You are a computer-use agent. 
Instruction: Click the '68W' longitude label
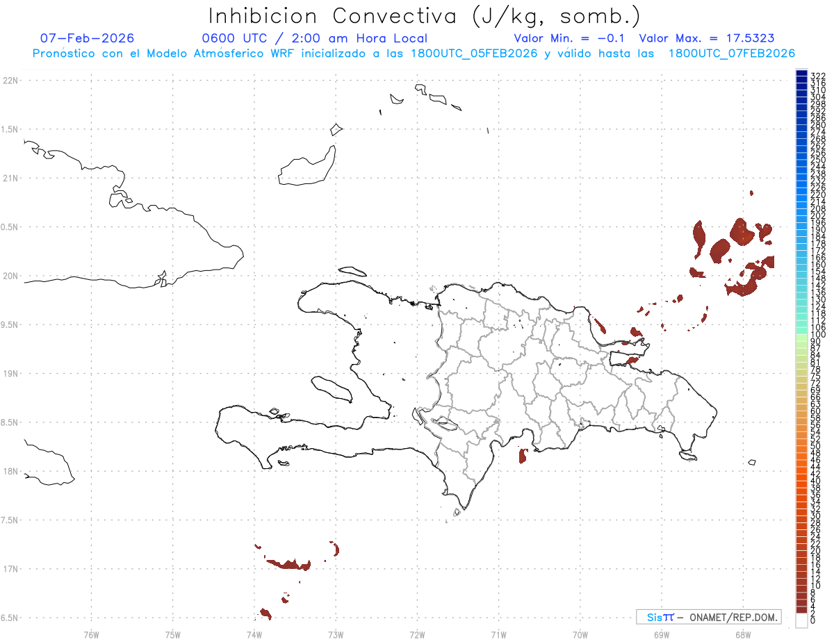(x=743, y=634)
